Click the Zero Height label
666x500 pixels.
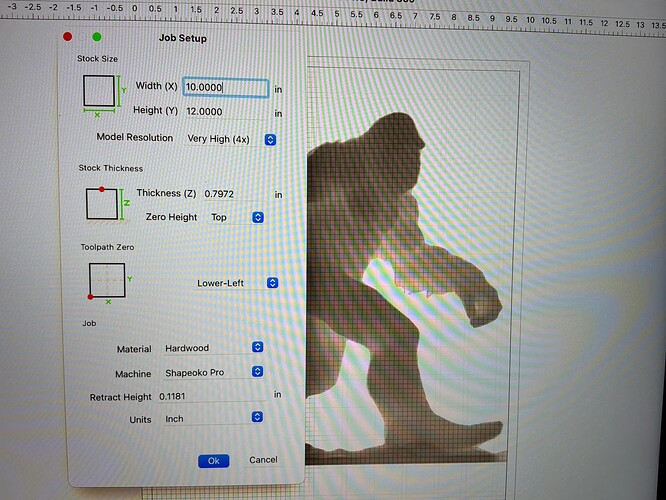pyautogui.click(x=172, y=217)
